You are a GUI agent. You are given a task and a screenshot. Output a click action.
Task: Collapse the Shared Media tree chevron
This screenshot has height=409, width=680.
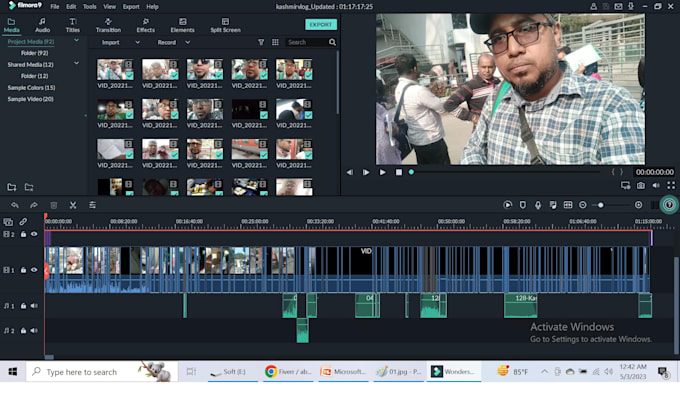76,63
